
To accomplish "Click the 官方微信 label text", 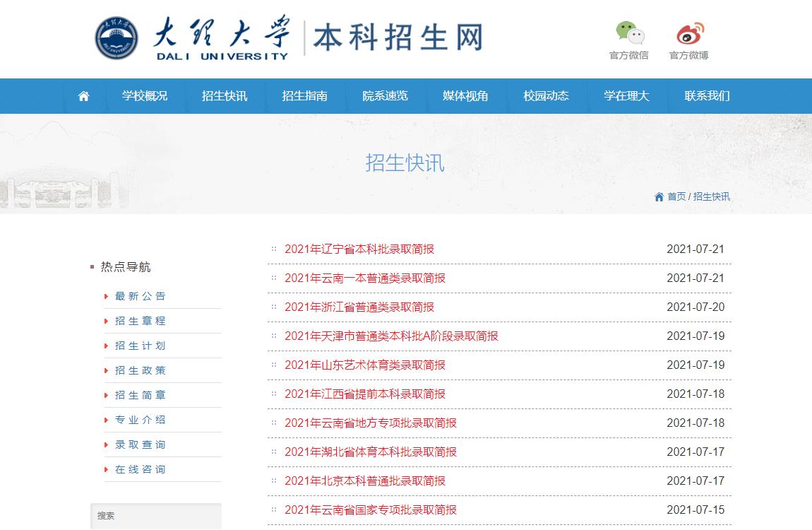I will pos(629,55).
